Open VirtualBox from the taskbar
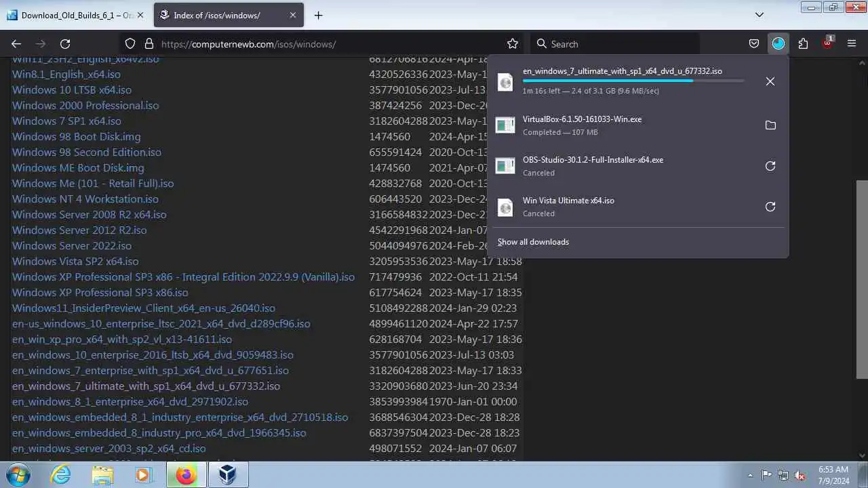The height and width of the screenshot is (488, 868). click(229, 475)
